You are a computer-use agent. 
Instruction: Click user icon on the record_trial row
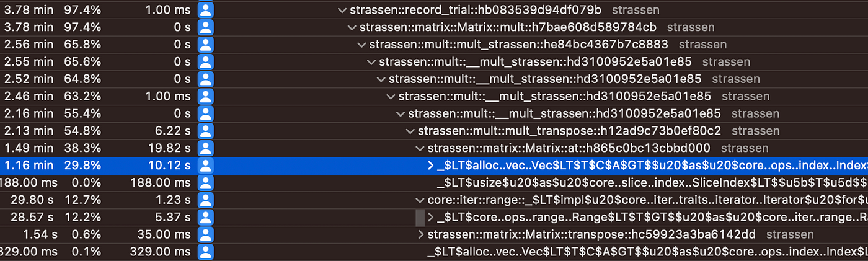(x=205, y=10)
